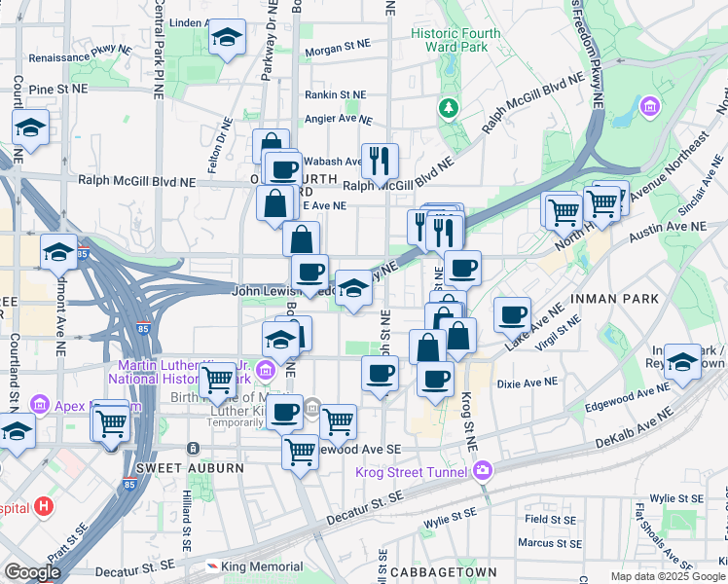Click the CABBAGETOWN neighborhood label

444,572
